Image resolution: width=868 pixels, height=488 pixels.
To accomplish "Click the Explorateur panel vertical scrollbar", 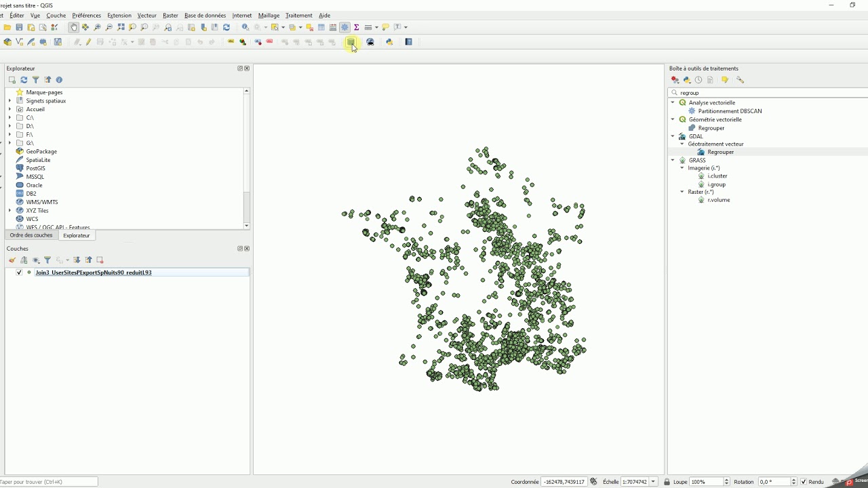I will click(x=246, y=158).
